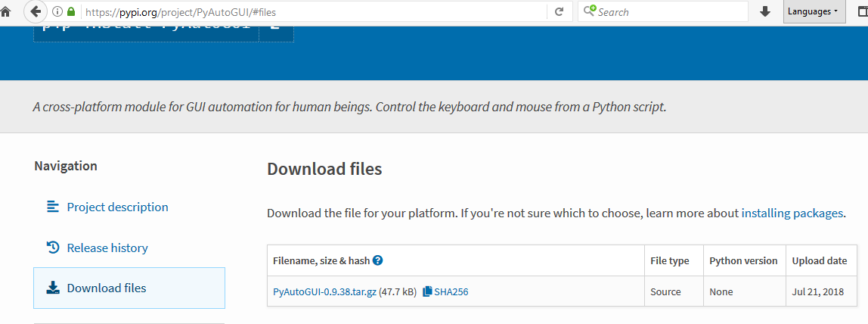
Task: Click the search engine magnifier icon
Action: (x=589, y=12)
